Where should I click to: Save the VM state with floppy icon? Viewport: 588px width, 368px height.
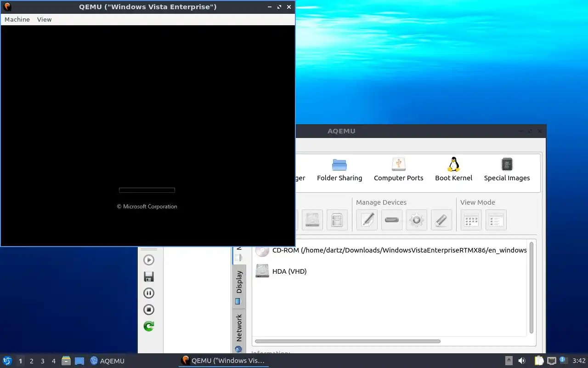tap(149, 276)
